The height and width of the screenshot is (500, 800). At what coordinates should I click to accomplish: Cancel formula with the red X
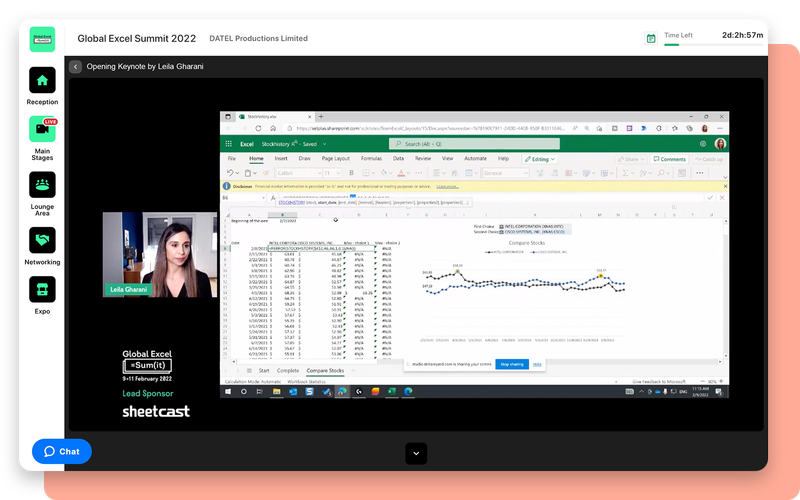[x=721, y=197]
